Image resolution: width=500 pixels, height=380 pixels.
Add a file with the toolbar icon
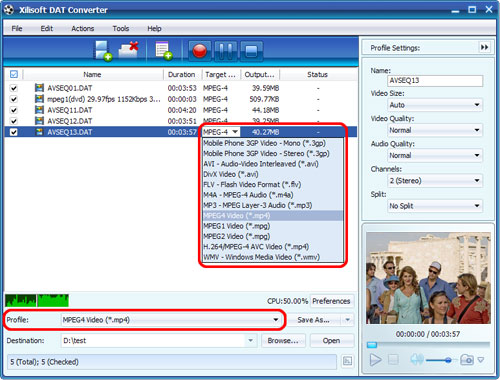[x=103, y=51]
